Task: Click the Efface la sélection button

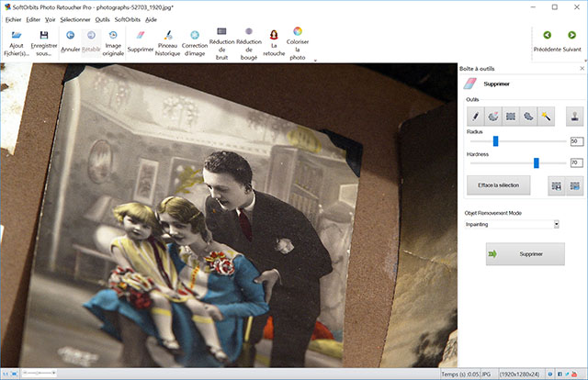Action: pos(499,185)
